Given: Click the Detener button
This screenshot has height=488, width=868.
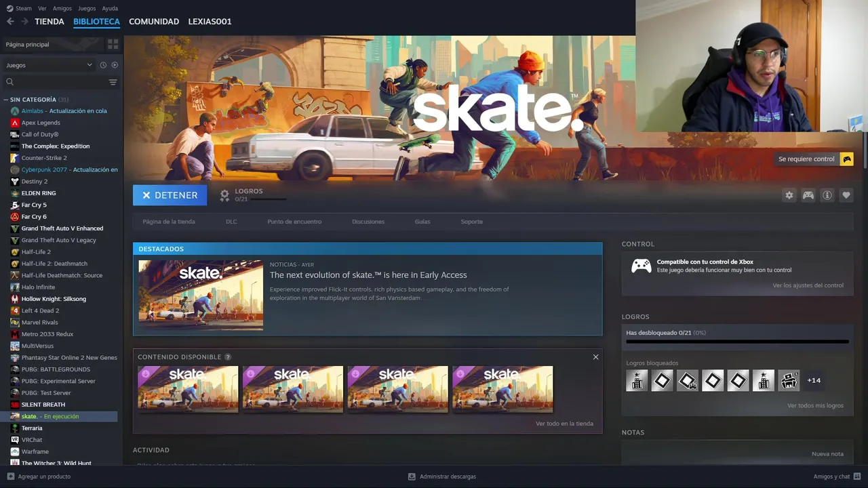Looking at the screenshot, I should [x=170, y=195].
